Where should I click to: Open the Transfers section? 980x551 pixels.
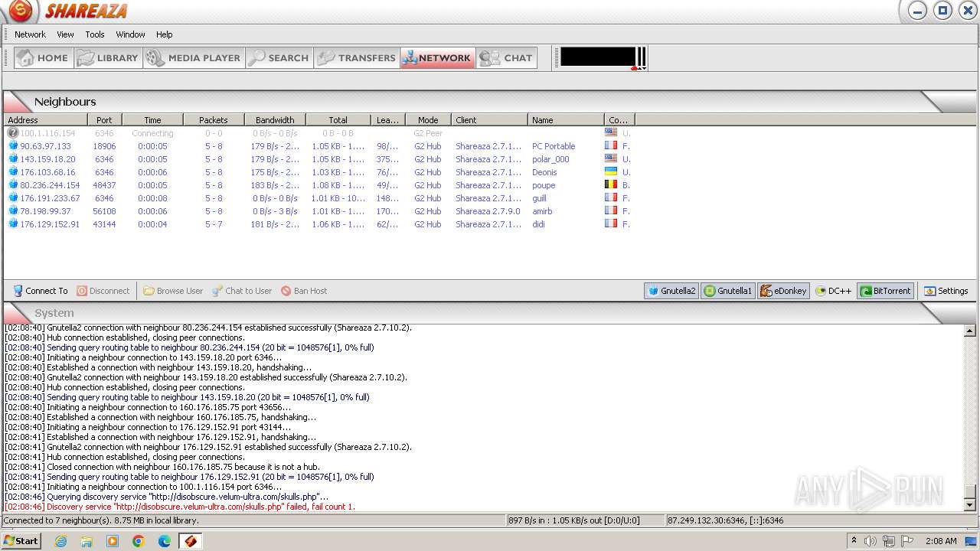[x=357, y=57]
